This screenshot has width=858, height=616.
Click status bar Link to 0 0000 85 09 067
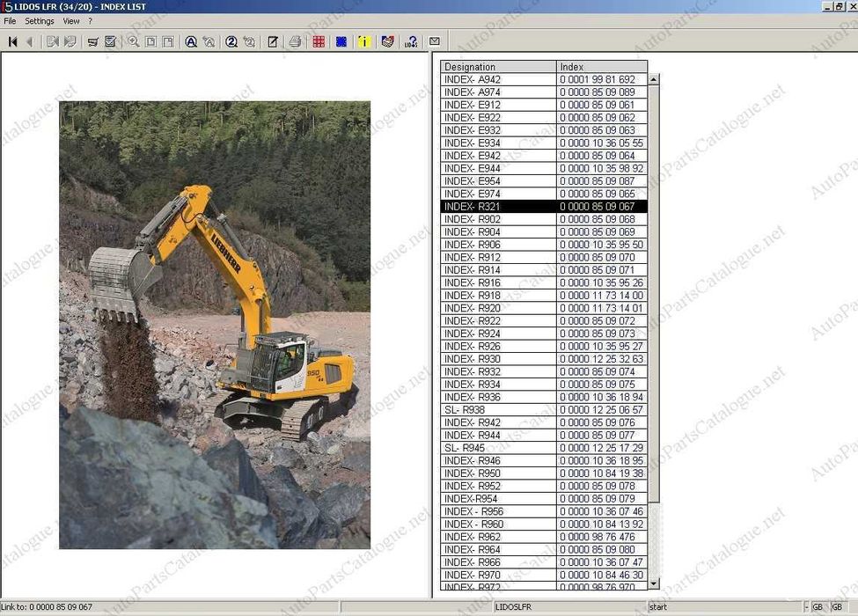[x=47, y=606]
